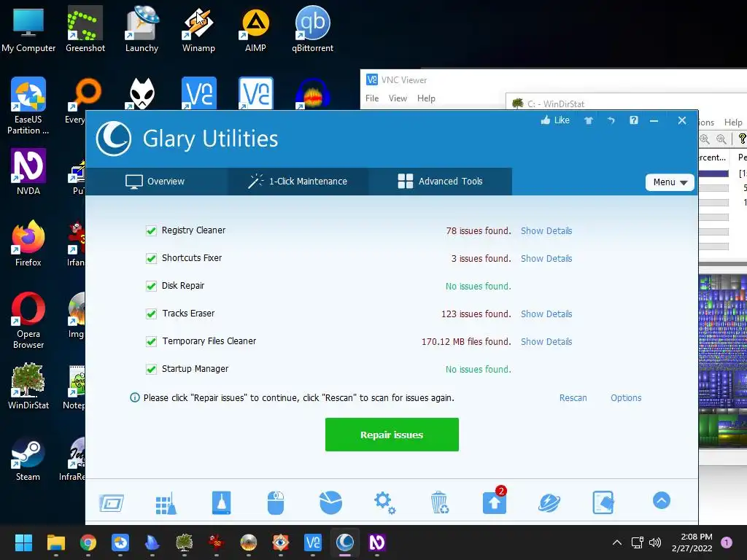This screenshot has width=747, height=560.
Task: Select the EaseUS Partition desktop shortcut
Action: coord(28,106)
